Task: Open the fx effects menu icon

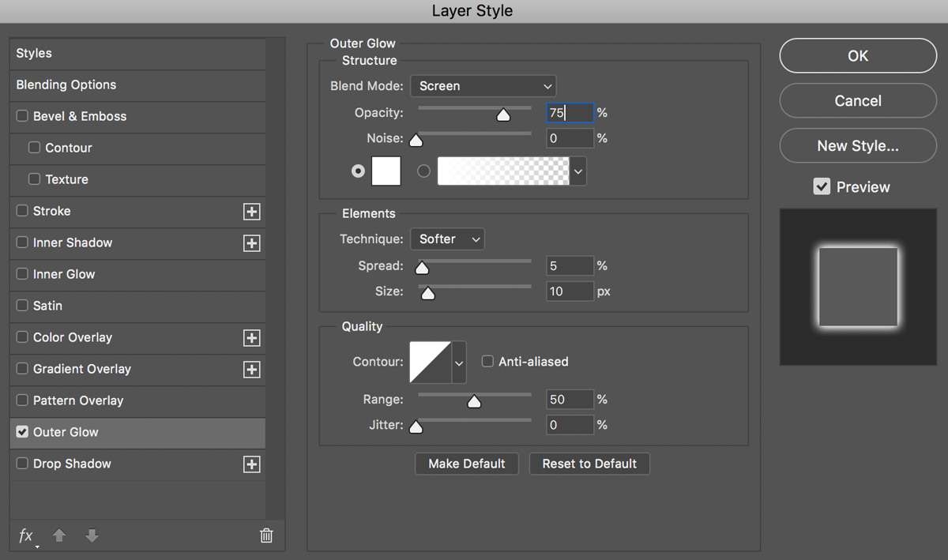Action: point(26,536)
